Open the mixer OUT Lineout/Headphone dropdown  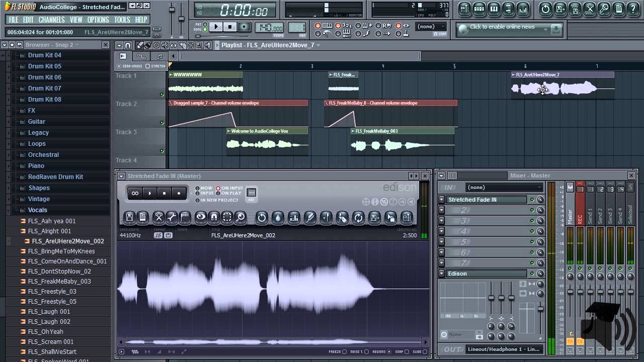click(x=505, y=349)
